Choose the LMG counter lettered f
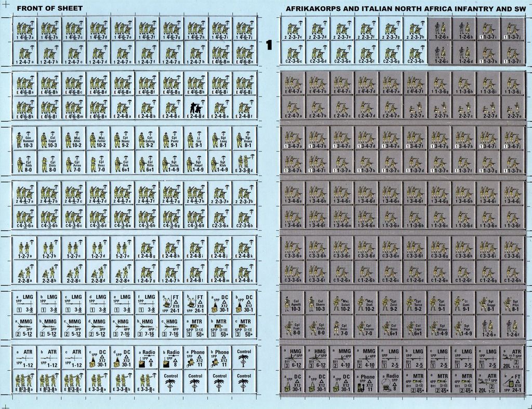The height and width of the screenshot is (409, 532). [x=147, y=304]
